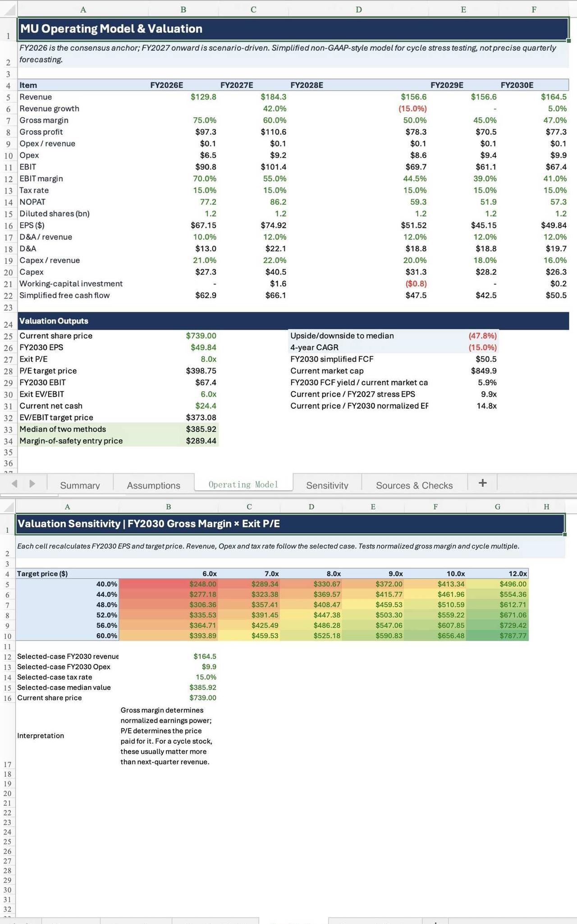Select the FY2027 stress EPS multiple 9.9x
Image resolution: width=577 pixels, height=924 pixels.
point(489,394)
